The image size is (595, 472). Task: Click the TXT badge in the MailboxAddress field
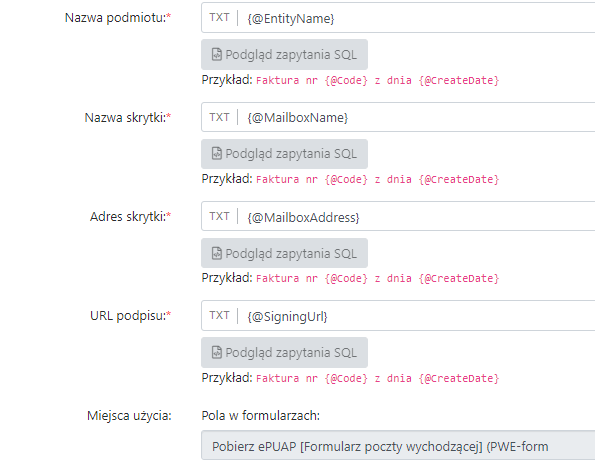[x=219, y=216]
